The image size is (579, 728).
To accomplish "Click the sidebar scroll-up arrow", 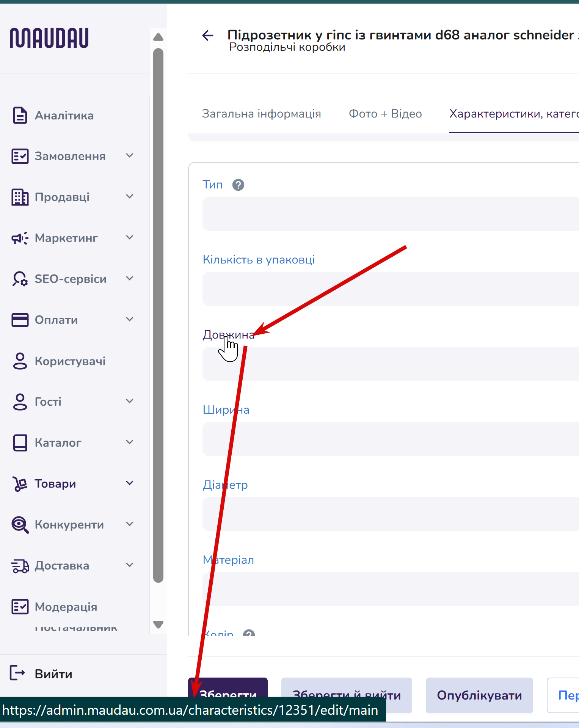I will pos(158,37).
